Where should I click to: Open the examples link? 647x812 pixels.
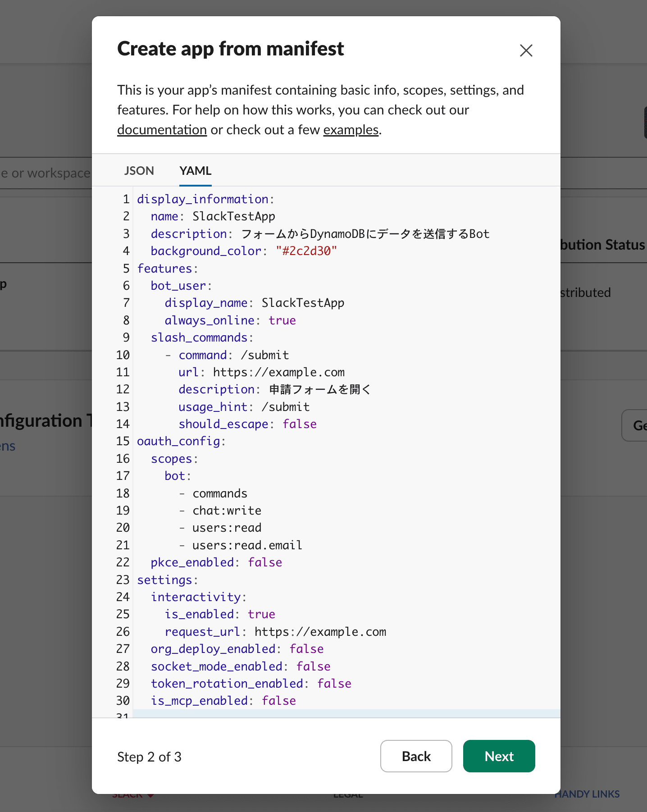[x=351, y=130]
